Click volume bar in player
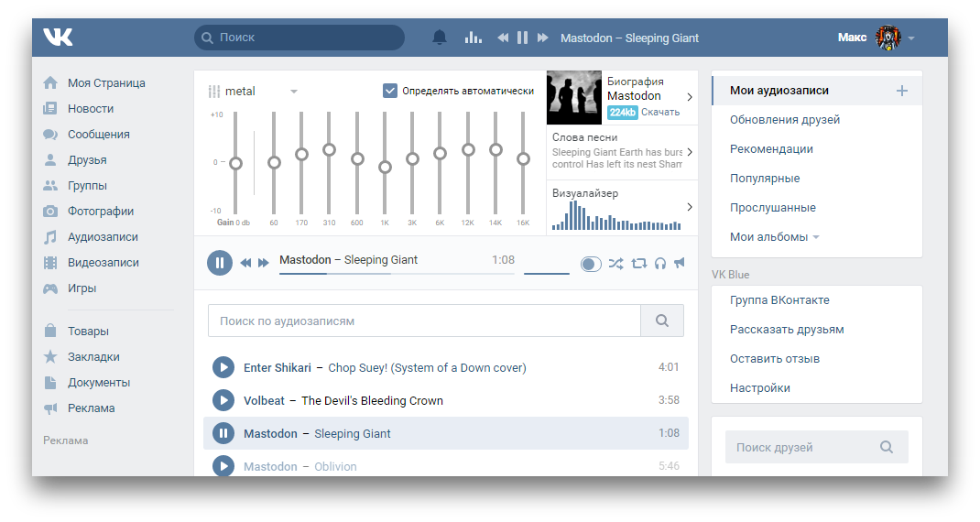This screenshot has width=980, height=522. pos(546,273)
